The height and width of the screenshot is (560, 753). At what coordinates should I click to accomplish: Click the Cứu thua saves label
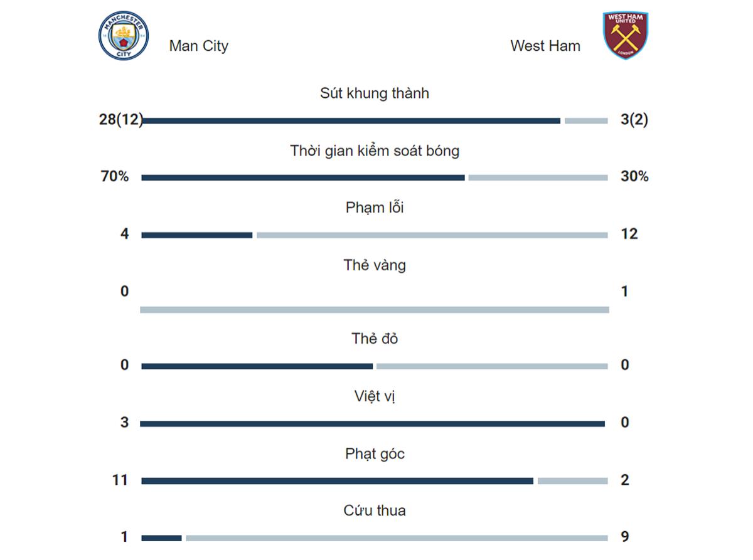point(375,510)
